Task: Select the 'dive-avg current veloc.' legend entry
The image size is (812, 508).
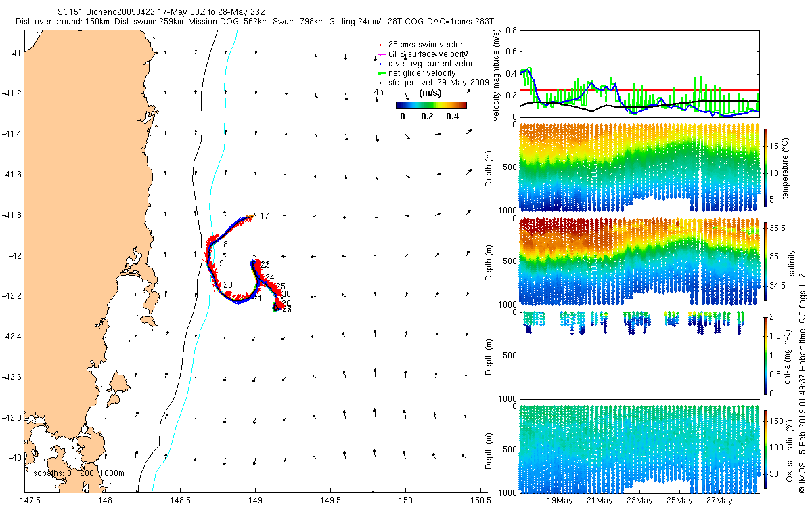Action: coord(427,63)
